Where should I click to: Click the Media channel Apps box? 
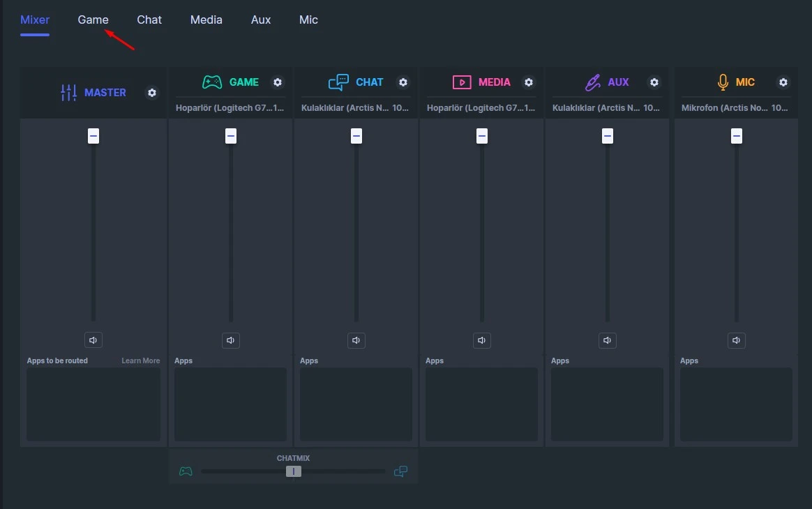(x=481, y=404)
